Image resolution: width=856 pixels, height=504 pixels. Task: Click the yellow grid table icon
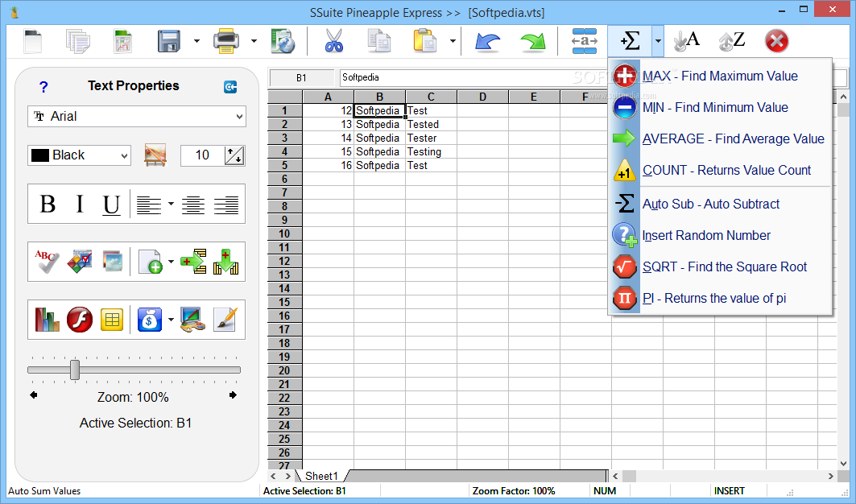pos(112,320)
